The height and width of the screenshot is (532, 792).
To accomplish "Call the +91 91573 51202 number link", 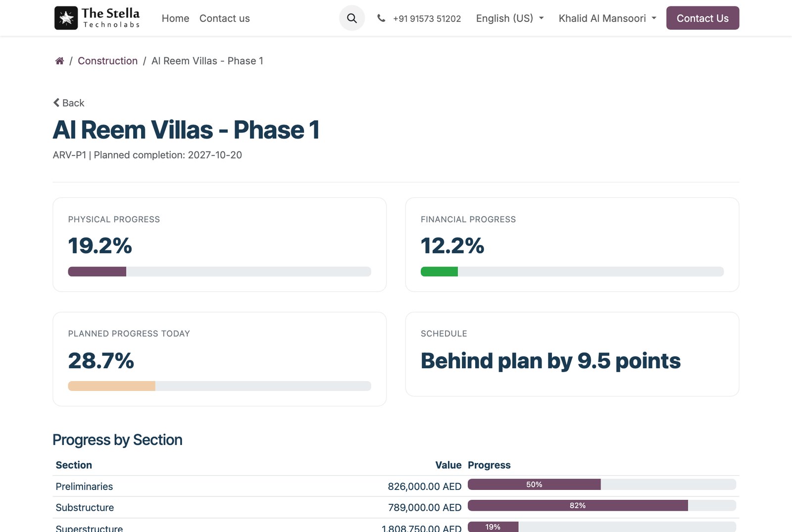I will (427, 19).
